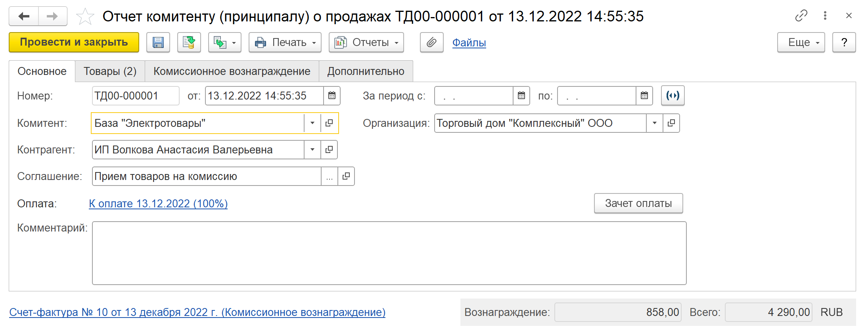Expand the Организация dropdown list
The height and width of the screenshot is (333, 868).
click(x=655, y=123)
